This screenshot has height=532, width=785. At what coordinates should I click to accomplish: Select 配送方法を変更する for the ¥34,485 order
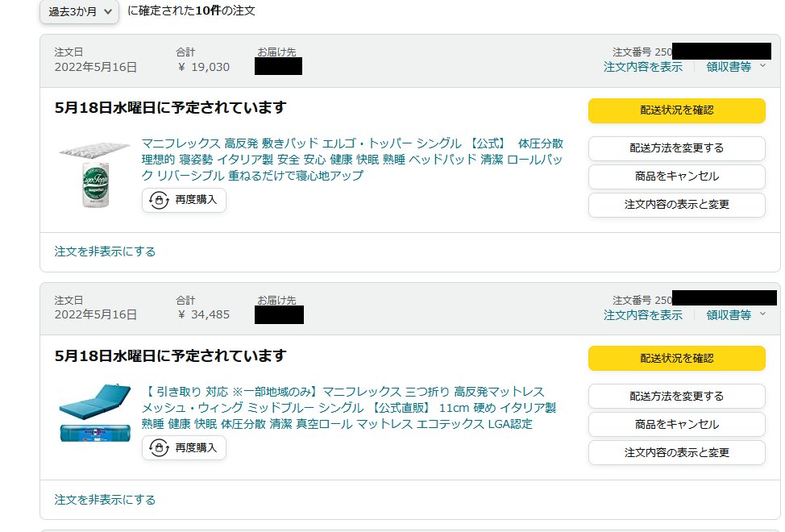(x=676, y=397)
